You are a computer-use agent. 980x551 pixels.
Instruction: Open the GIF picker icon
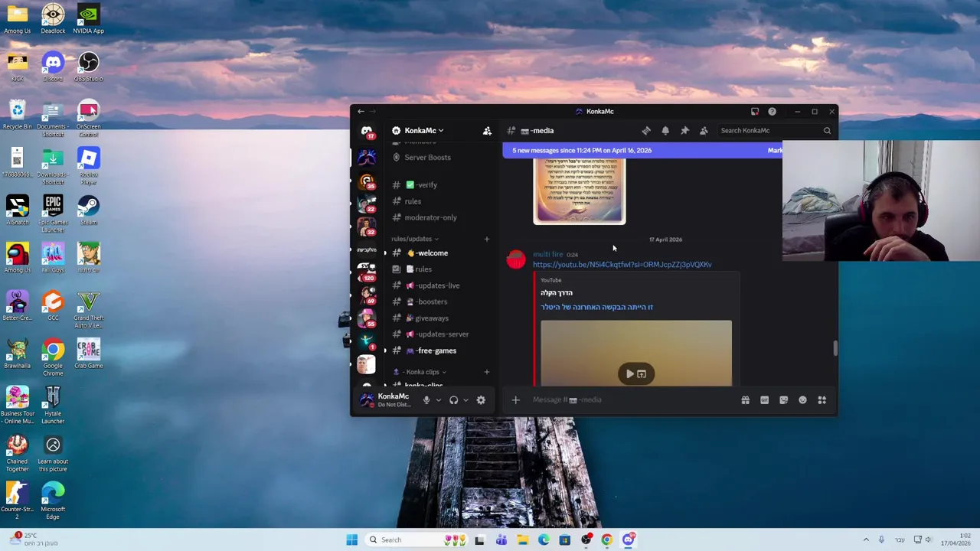tap(764, 400)
